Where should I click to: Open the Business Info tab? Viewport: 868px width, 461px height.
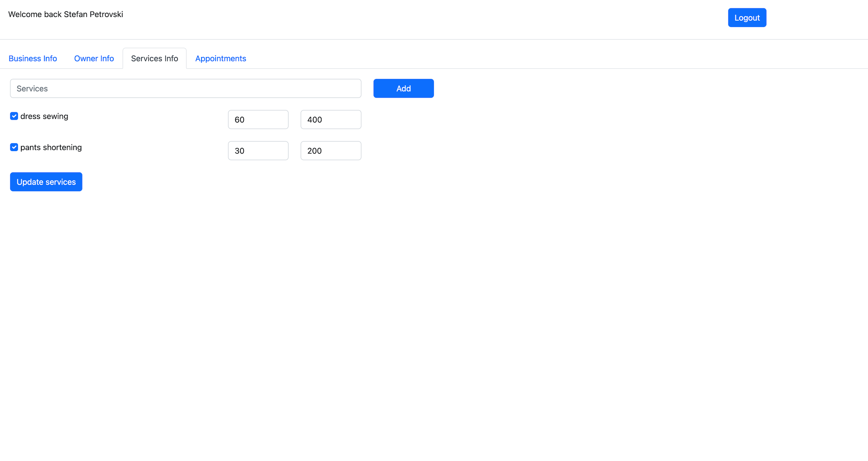(33, 59)
